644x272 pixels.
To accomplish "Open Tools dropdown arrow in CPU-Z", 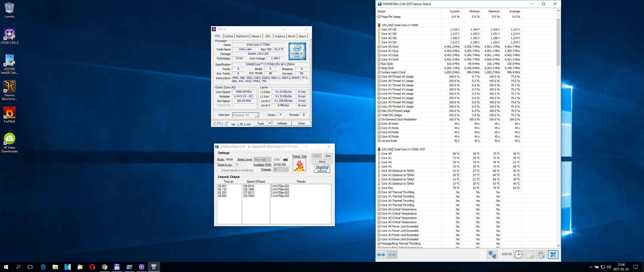I will tap(270, 123).
